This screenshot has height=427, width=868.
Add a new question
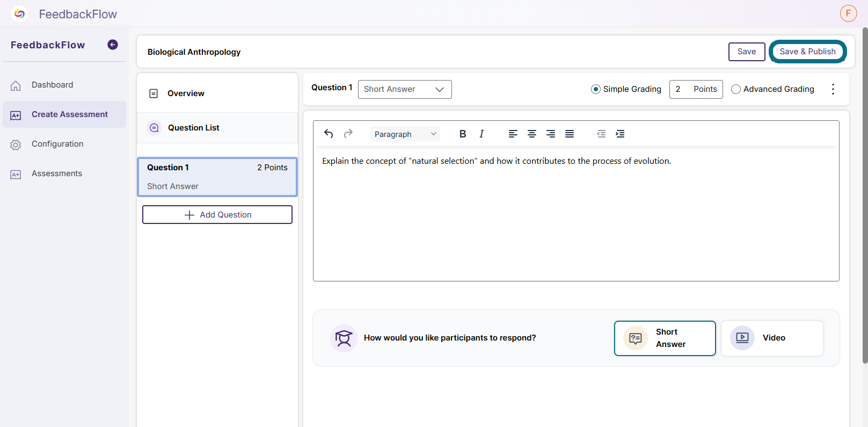coord(217,215)
